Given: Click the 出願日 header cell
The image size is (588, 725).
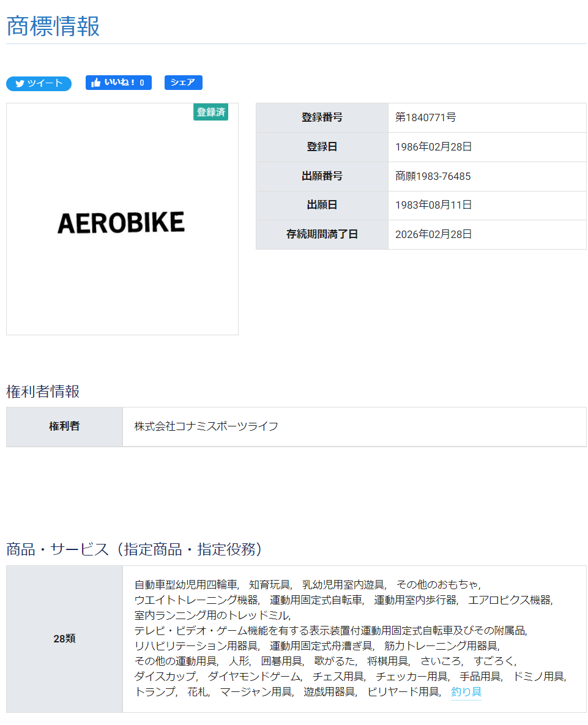Looking at the screenshot, I should [x=322, y=205].
